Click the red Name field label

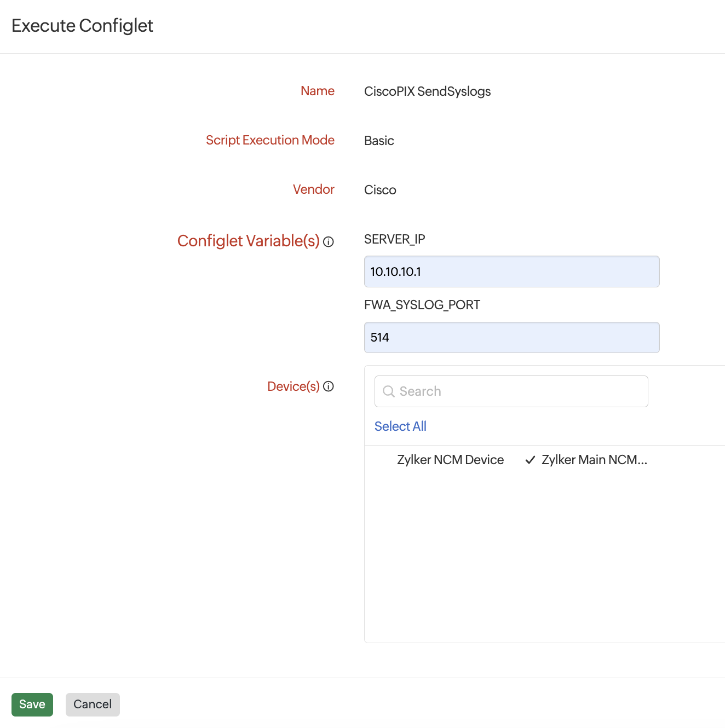[317, 91]
